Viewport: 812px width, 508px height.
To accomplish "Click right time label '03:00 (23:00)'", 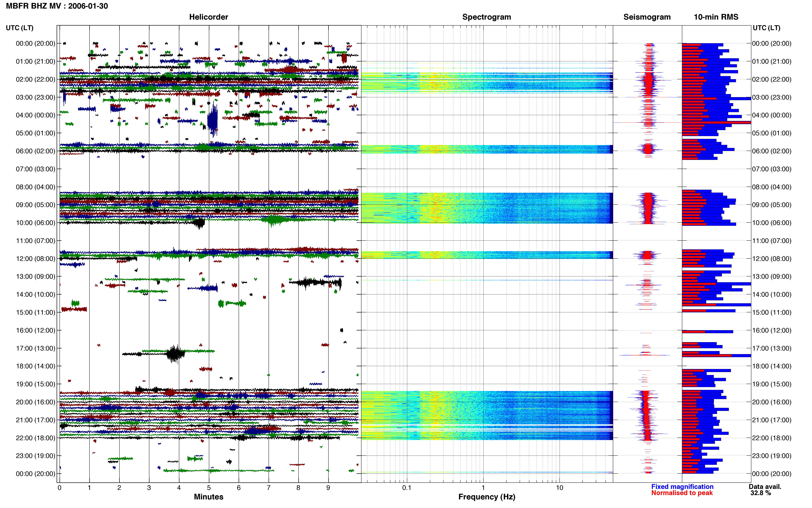I will (772, 97).
